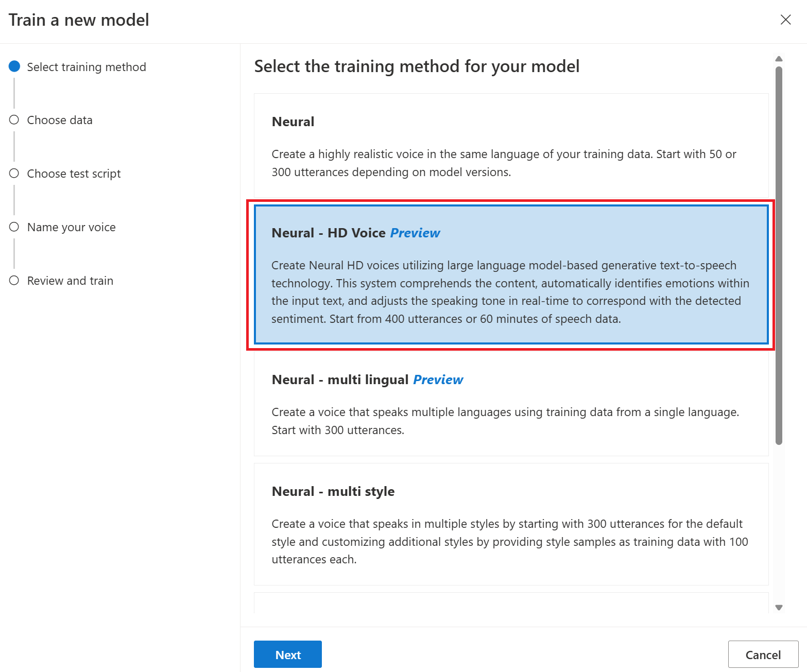Click the Name your voice step circle
This screenshot has height=672, width=807.
point(14,227)
